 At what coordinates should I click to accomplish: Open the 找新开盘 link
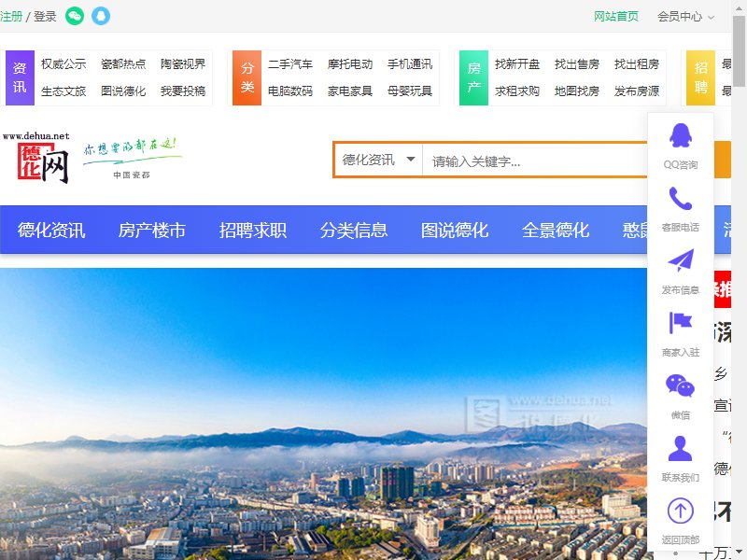(517, 63)
